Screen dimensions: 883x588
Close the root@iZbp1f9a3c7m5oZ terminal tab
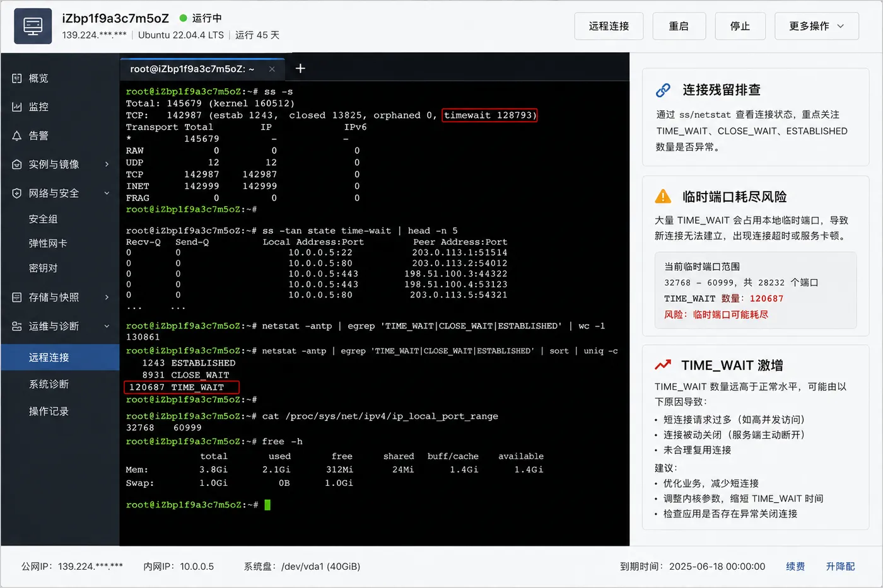(272, 69)
